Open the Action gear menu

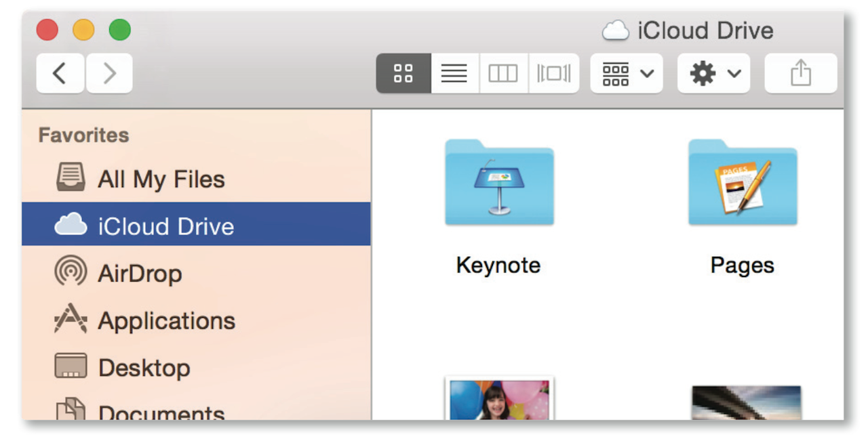(x=714, y=73)
